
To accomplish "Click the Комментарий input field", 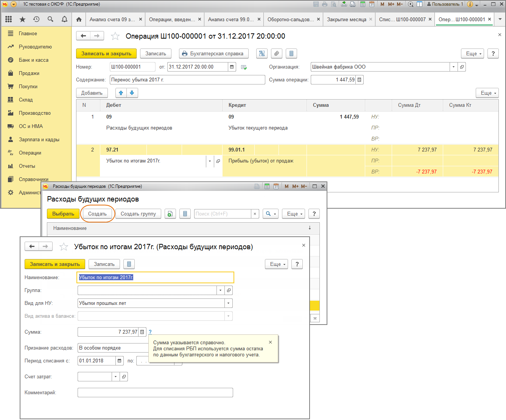I will pos(155,393).
